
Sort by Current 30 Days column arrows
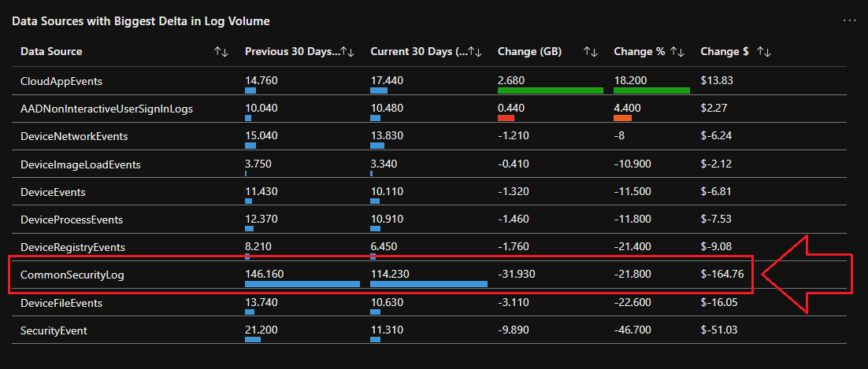click(474, 52)
